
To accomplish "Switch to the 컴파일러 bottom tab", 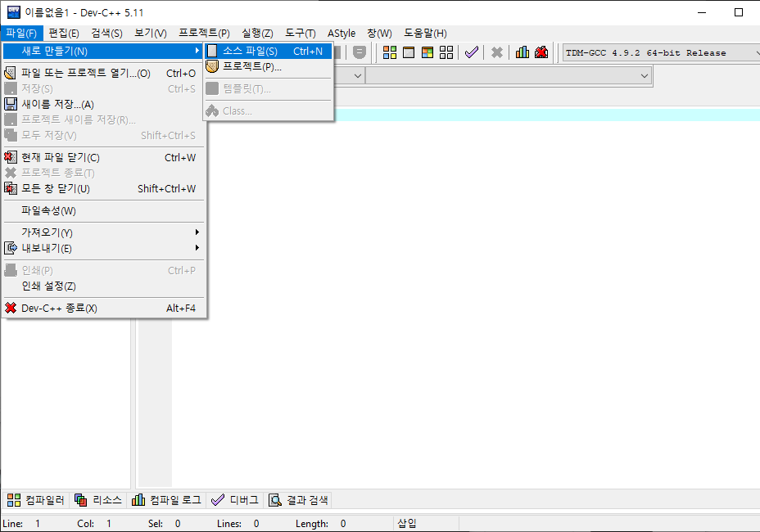I will pos(36,500).
